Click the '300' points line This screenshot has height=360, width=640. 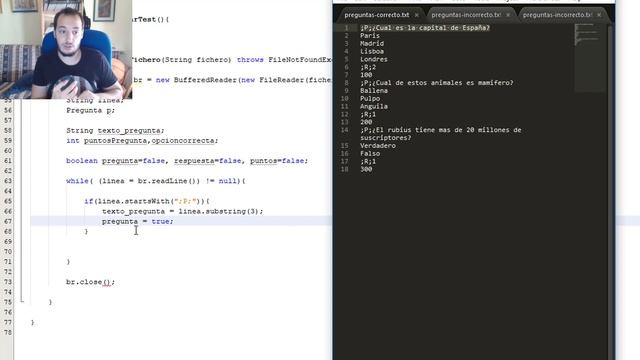tap(366, 169)
